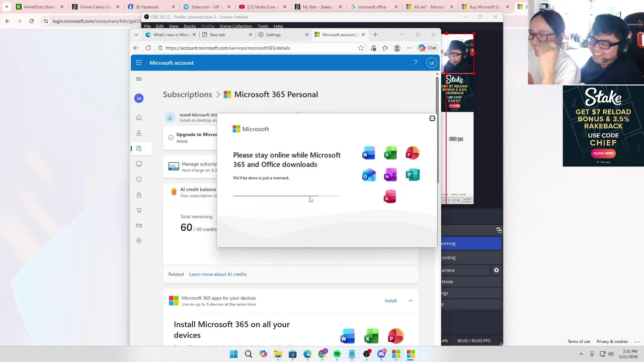The height and width of the screenshot is (362, 644).
Task: Click the Excel icon in the installer dialog
Action: [x=390, y=153]
